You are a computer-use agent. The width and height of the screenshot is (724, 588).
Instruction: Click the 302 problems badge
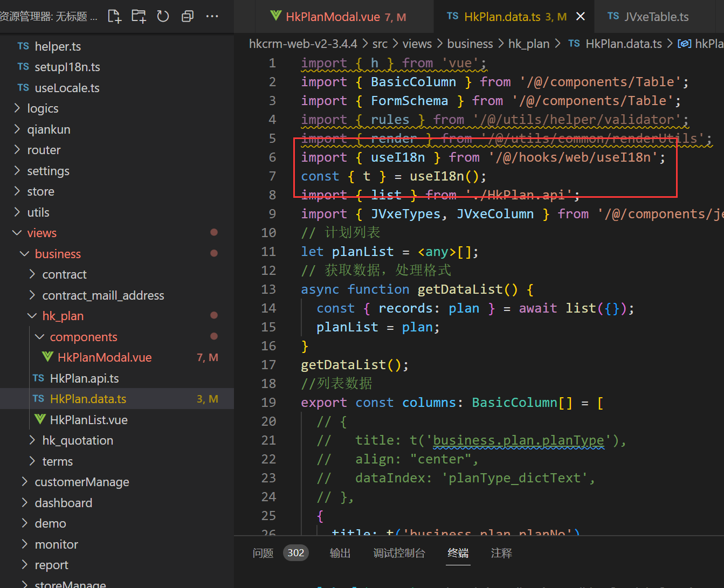click(296, 552)
